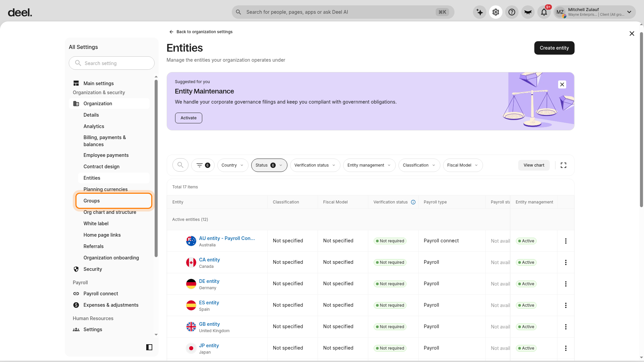Expand the Entity management filter

(369, 165)
